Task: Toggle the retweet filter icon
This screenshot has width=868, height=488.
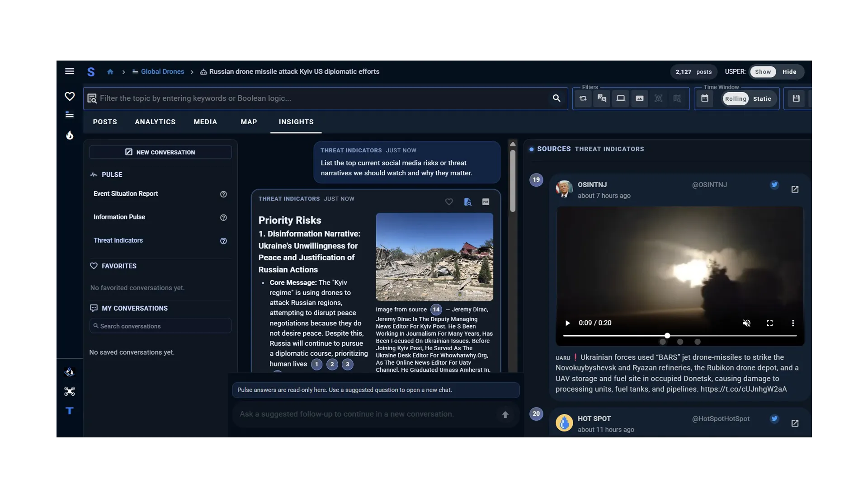Action: (x=583, y=99)
